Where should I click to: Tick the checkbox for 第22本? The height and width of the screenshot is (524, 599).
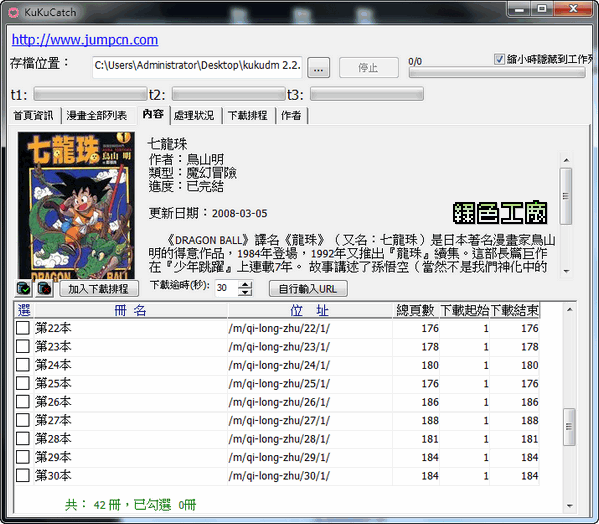tap(23, 328)
